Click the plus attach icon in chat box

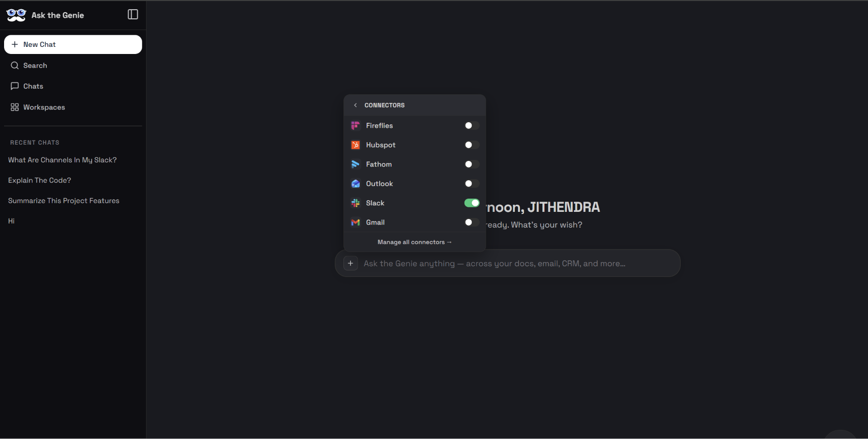pyautogui.click(x=351, y=263)
